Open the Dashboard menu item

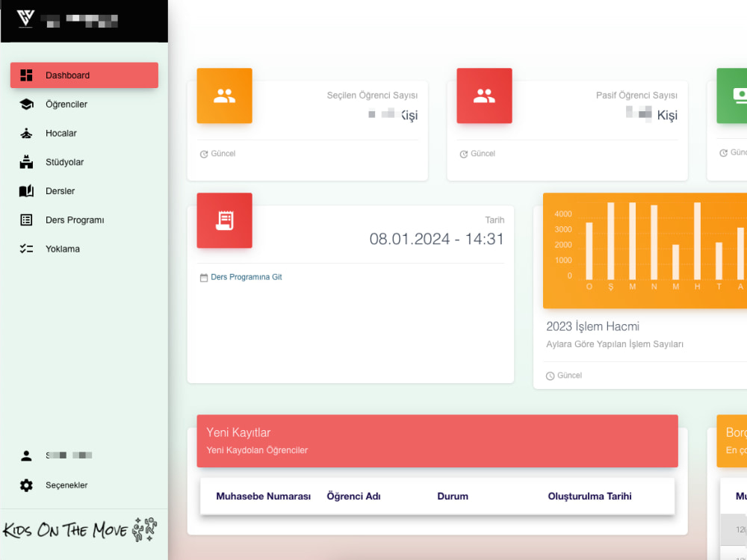[x=84, y=75]
